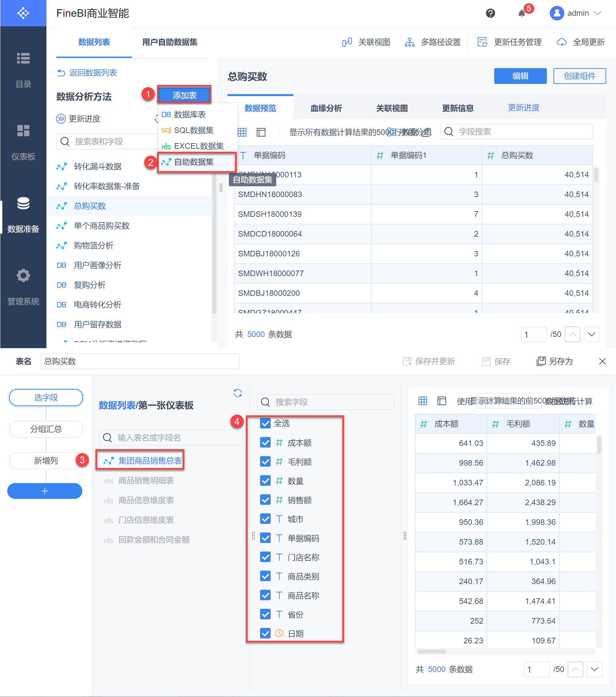The width and height of the screenshot is (616, 697).
Task: Select 数据库表 from the add-table menu
Action: click(198, 115)
